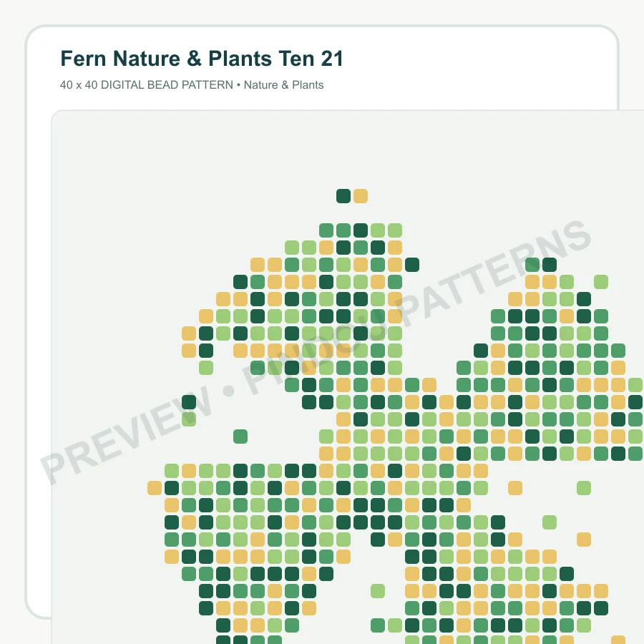Click the isolated light green bead between the lower leaves
This screenshot has height=644, width=644.
click(x=378, y=591)
